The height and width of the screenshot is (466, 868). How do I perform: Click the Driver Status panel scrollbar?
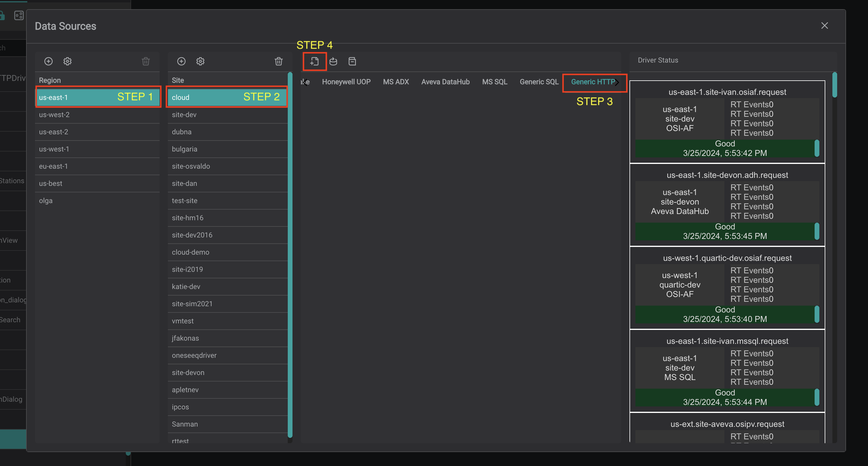(x=834, y=85)
